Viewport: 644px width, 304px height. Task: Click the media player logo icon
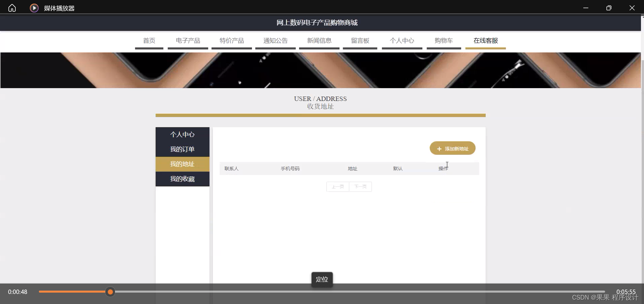(x=34, y=8)
